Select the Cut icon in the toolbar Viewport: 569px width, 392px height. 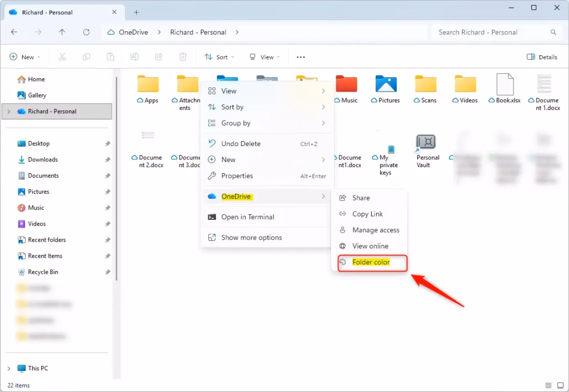pyautogui.click(x=62, y=57)
